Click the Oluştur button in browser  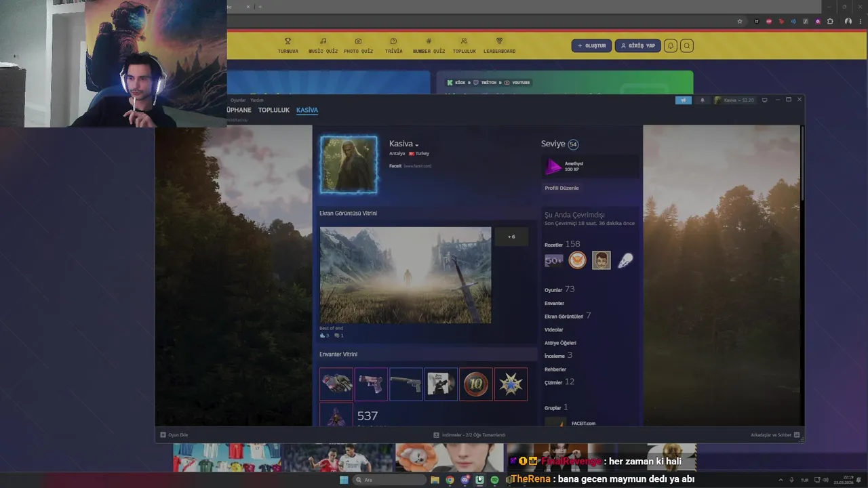point(591,45)
